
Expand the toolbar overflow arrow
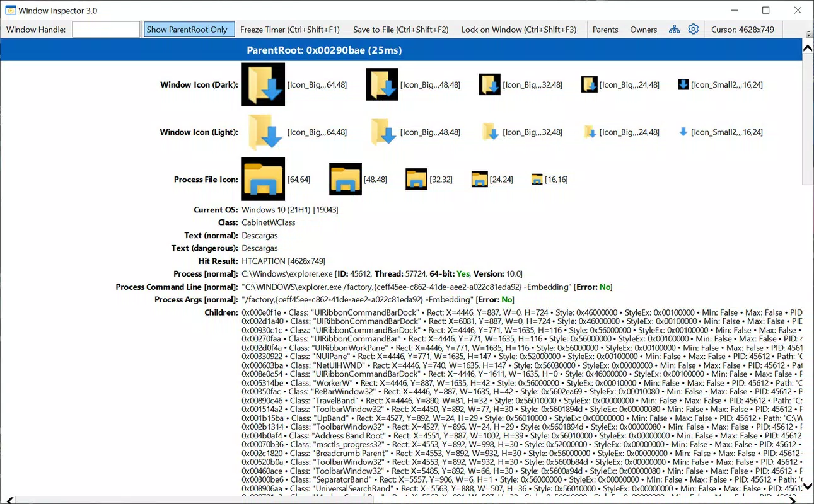pyautogui.click(x=808, y=34)
